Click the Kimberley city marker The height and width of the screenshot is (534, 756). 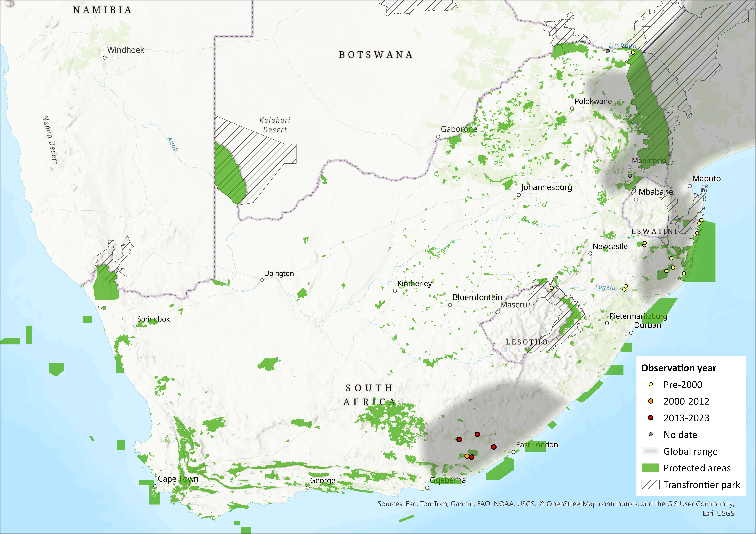395,291
